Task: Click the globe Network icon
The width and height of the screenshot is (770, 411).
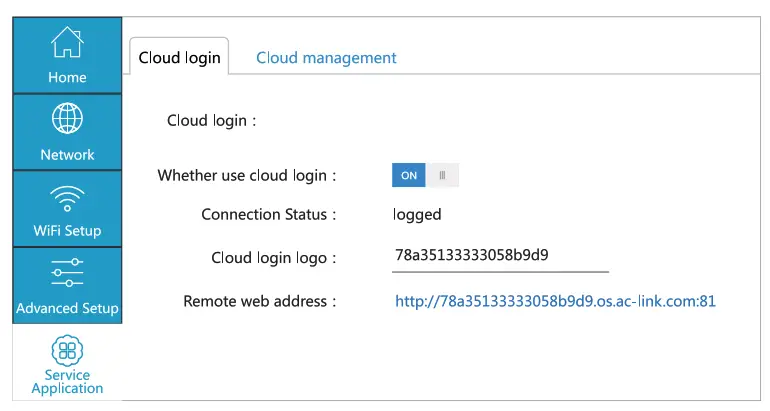Action: click(67, 120)
